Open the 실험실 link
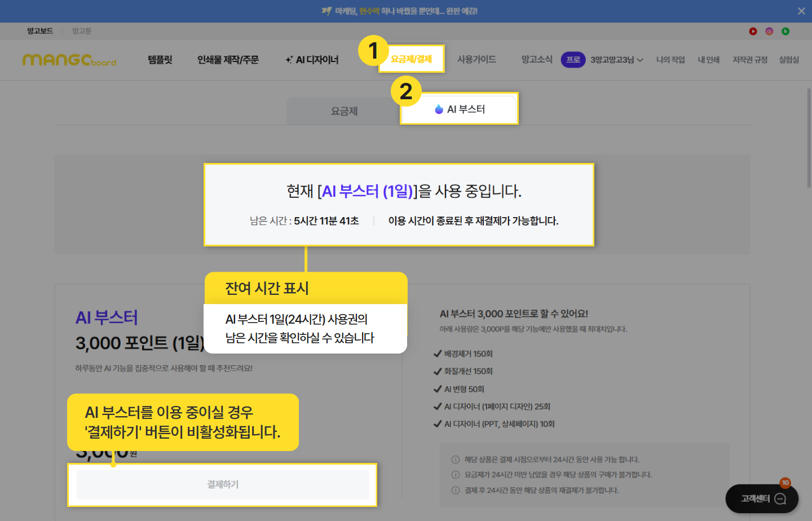 (x=789, y=60)
